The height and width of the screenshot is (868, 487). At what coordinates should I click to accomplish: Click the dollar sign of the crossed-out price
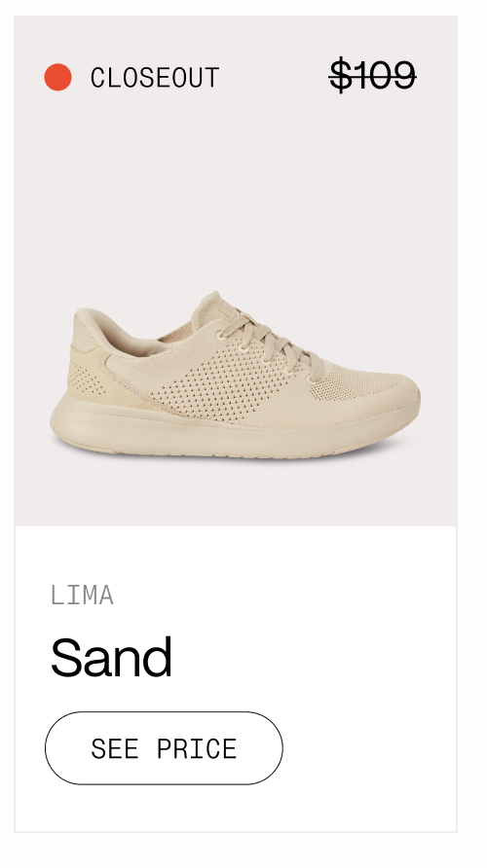click(341, 75)
